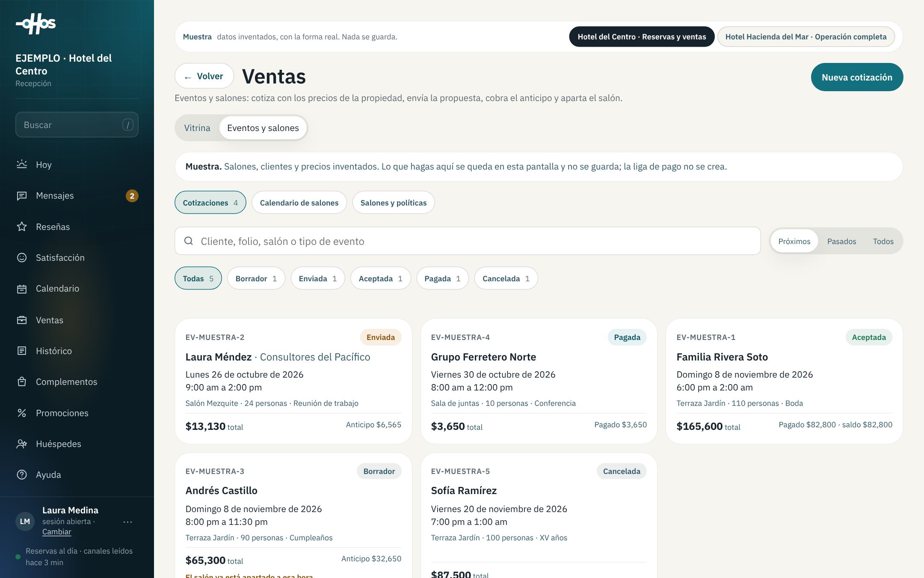This screenshot has width=924, height=578.
Task: Click the Calendario calendar icon
Action: [22, 289]
